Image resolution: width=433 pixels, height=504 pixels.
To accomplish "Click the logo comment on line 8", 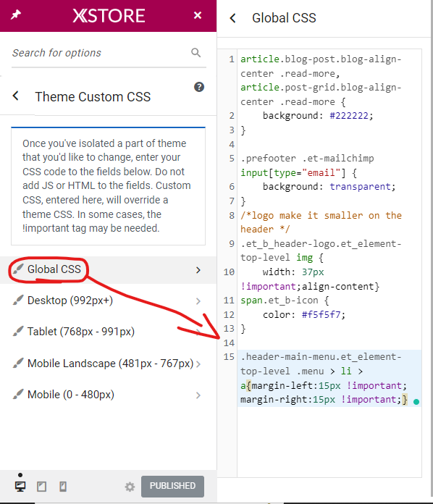I will (321, 222).
